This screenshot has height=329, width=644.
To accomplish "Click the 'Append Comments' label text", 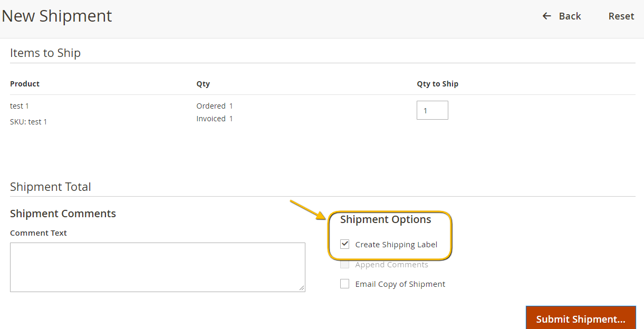I will pyautogui.click(x=391, y=265).
